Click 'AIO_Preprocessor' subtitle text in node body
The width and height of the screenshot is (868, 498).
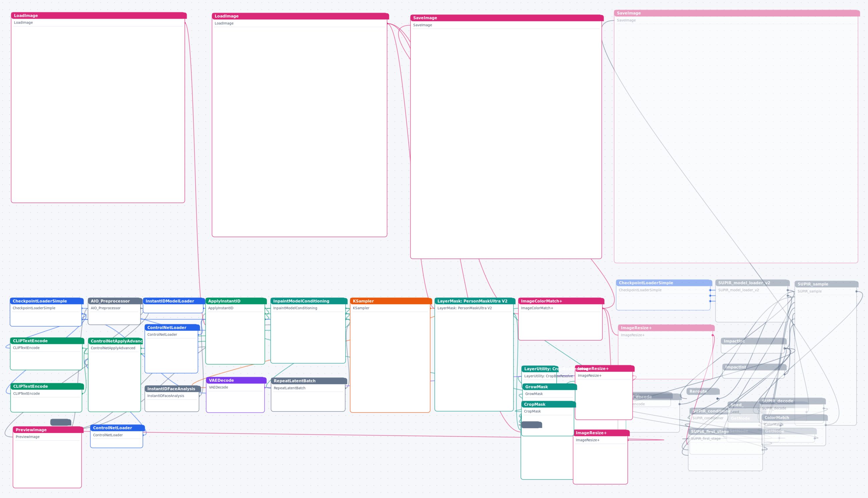(x=105, y=308)
